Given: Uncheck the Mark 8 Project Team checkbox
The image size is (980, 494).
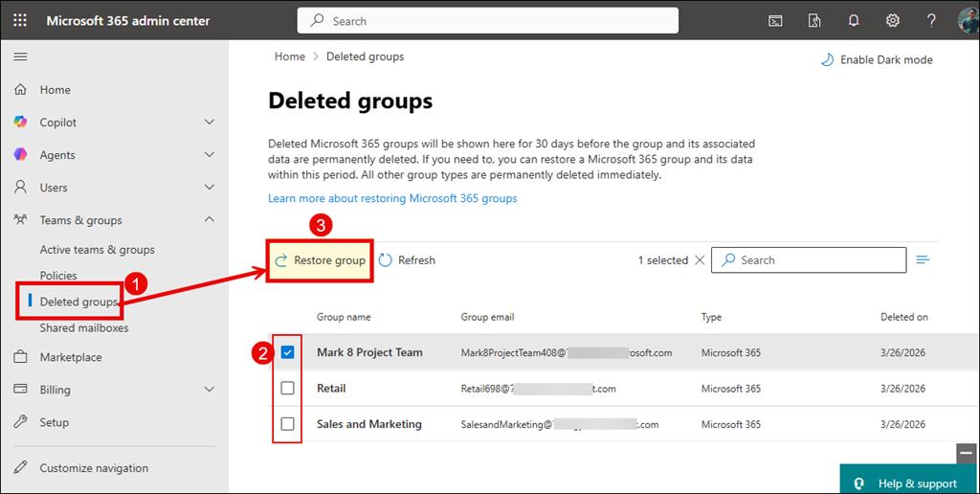Looking at the screenshot, I should (x=287, y=352).
